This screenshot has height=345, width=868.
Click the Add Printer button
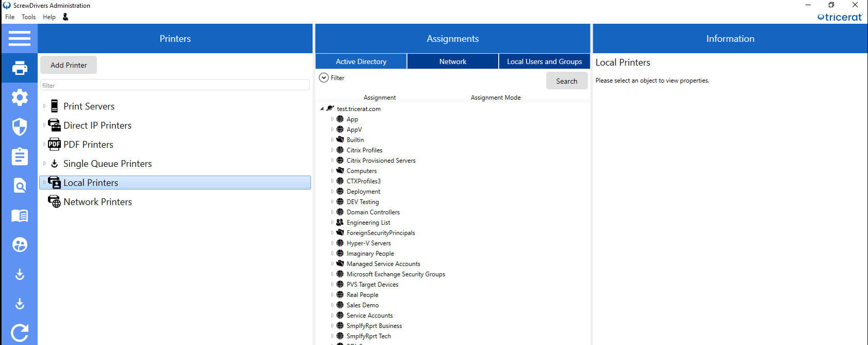click(69, 65)
